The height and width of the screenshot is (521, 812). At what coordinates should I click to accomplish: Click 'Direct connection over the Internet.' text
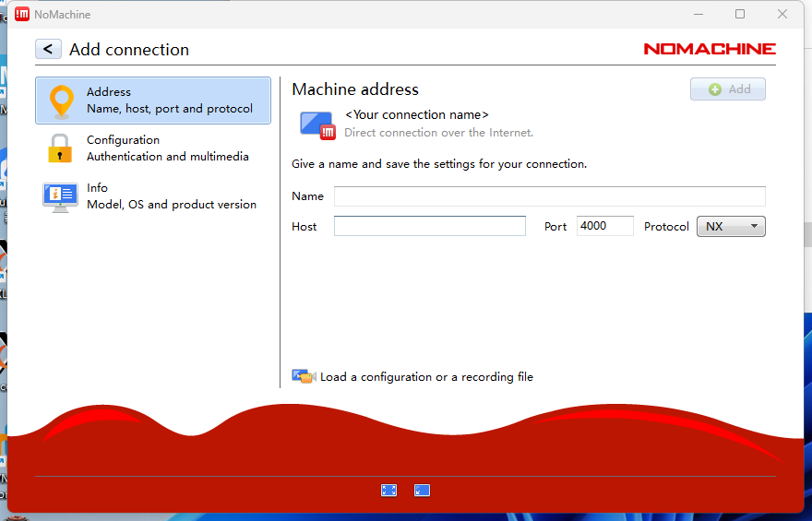[438, 133]
